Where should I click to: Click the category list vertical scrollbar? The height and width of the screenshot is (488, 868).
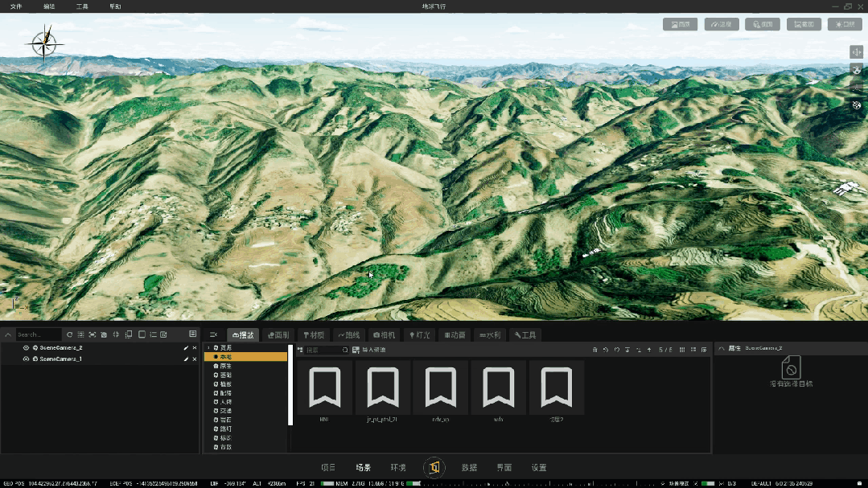[290, 385]
